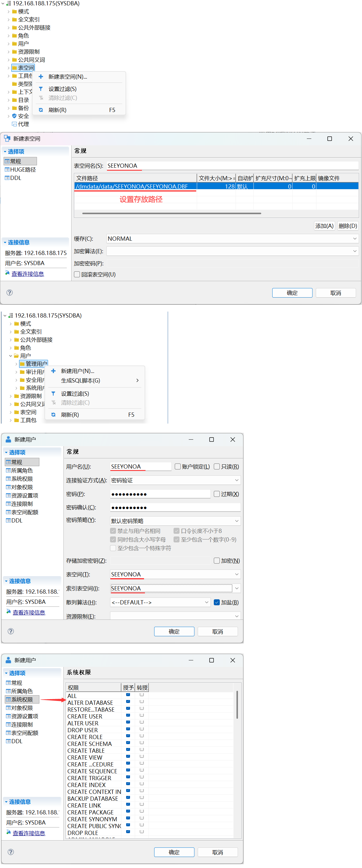Click the 系统权限 list vertical scrollbar
The image size is (362, 868).
point(237,705)
